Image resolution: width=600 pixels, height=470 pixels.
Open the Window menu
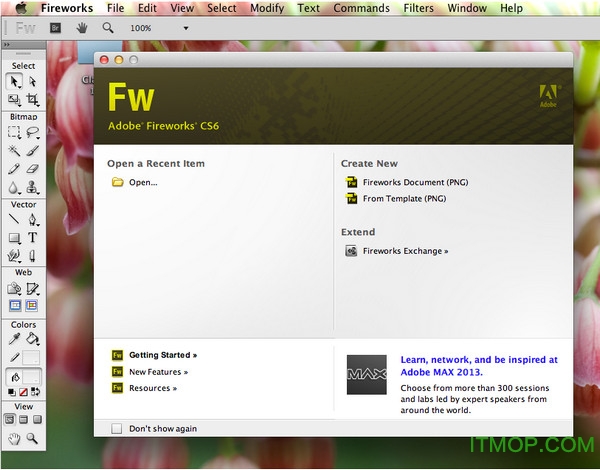coord(467,8)
